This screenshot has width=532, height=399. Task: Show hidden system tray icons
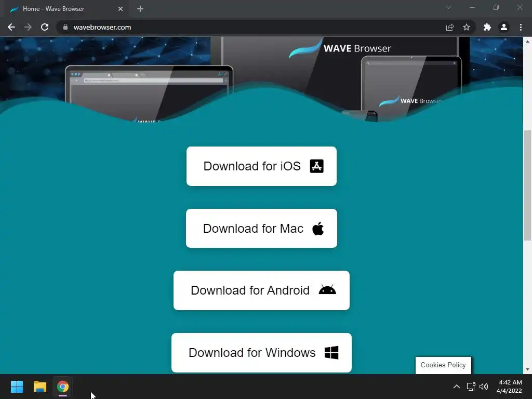pyautogui.click(x=457, y=387)
